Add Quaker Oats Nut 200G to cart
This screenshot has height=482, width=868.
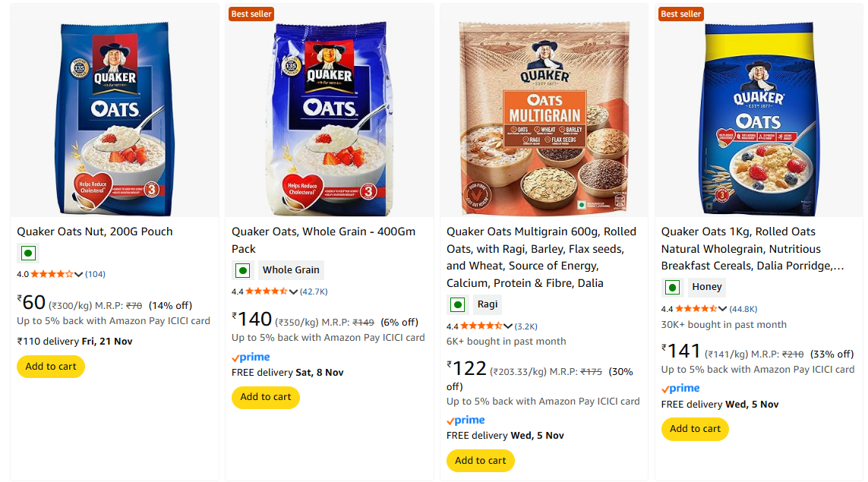coord(51,367)
